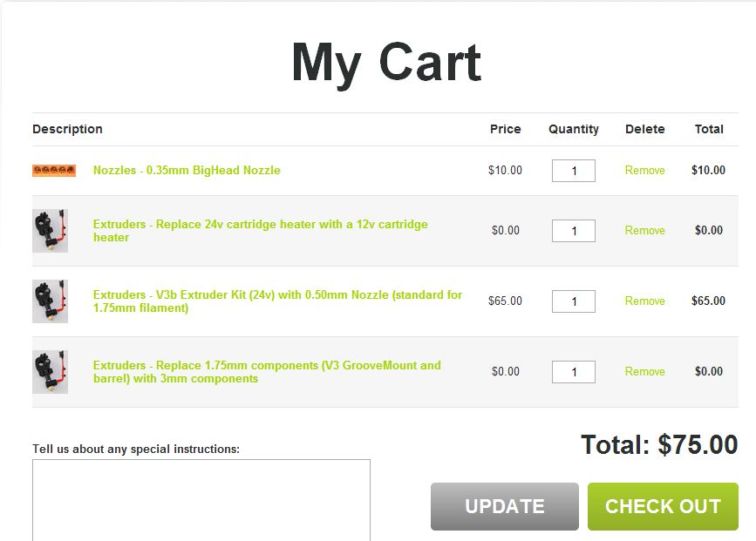Screen dimensions: 756x541
Task: Click inside the special instructions text box
Action: coord(201,500)
